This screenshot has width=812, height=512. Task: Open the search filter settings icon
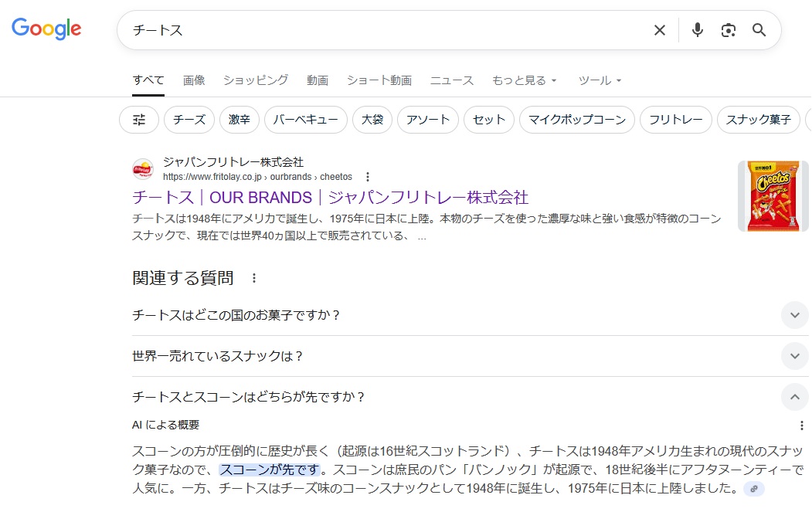139,120
